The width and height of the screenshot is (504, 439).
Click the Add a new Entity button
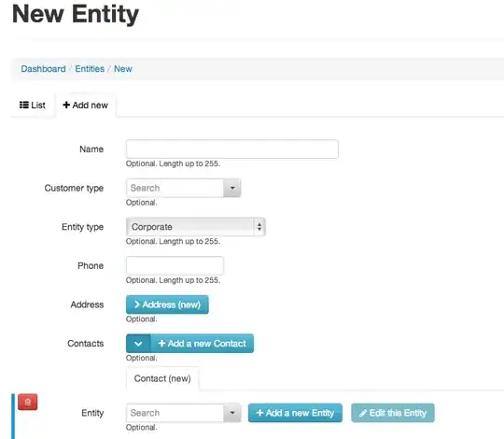(x=295, y=413)
